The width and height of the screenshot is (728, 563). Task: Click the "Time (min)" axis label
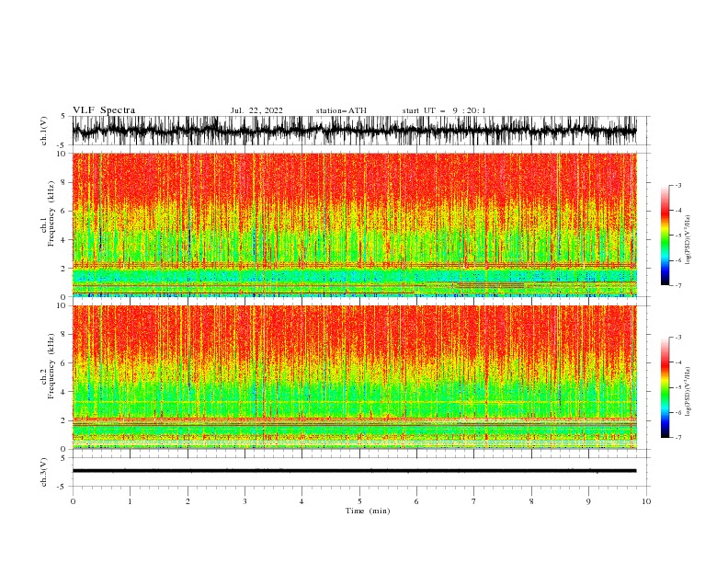[x=368, y=511]
